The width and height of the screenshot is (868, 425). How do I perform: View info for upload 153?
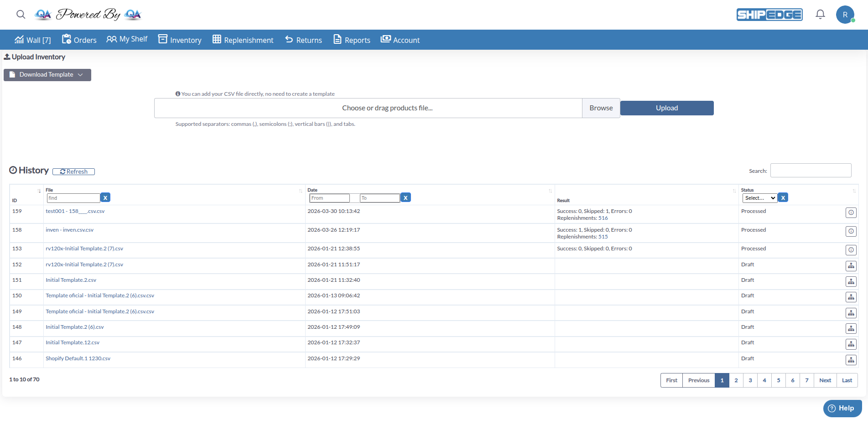click(851, 250)
